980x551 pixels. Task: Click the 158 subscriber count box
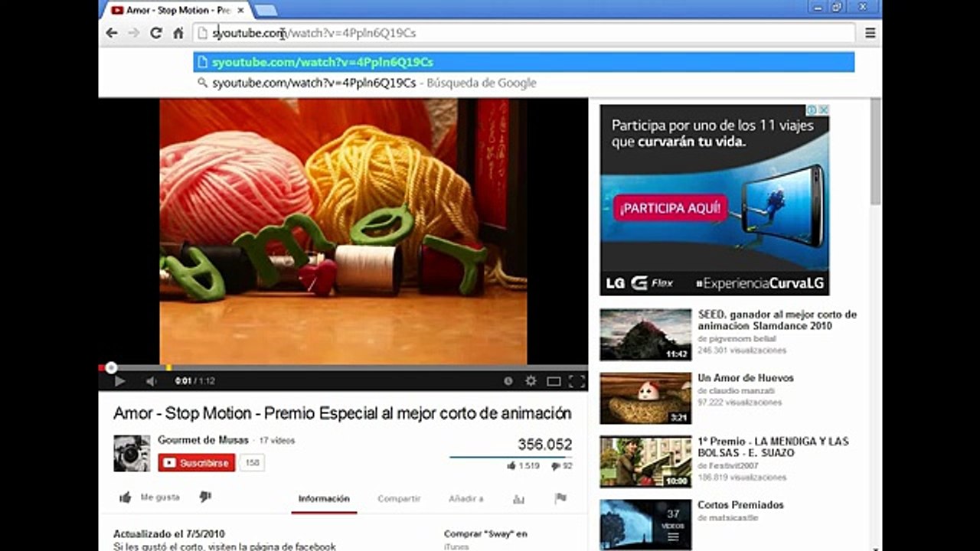pyautogui.click(x=252, y=463)
